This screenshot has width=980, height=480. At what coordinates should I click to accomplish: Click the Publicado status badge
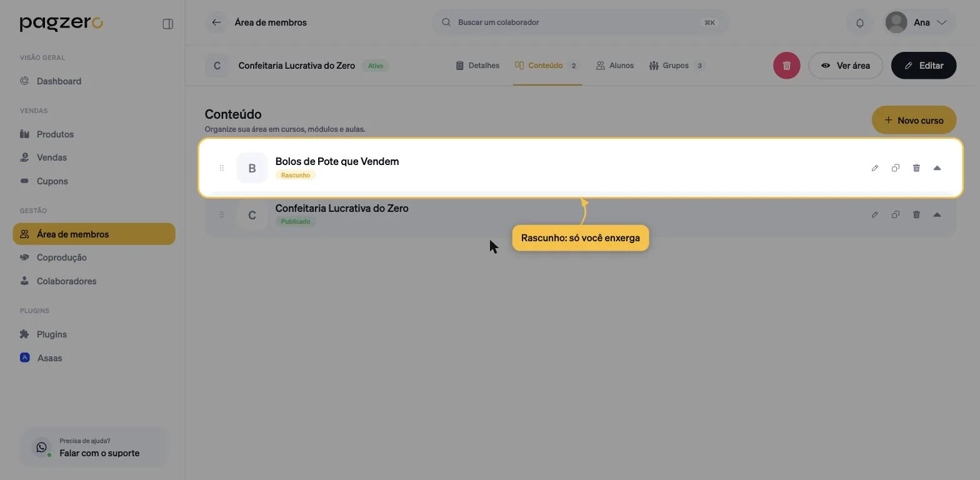(x=296, y=222)
